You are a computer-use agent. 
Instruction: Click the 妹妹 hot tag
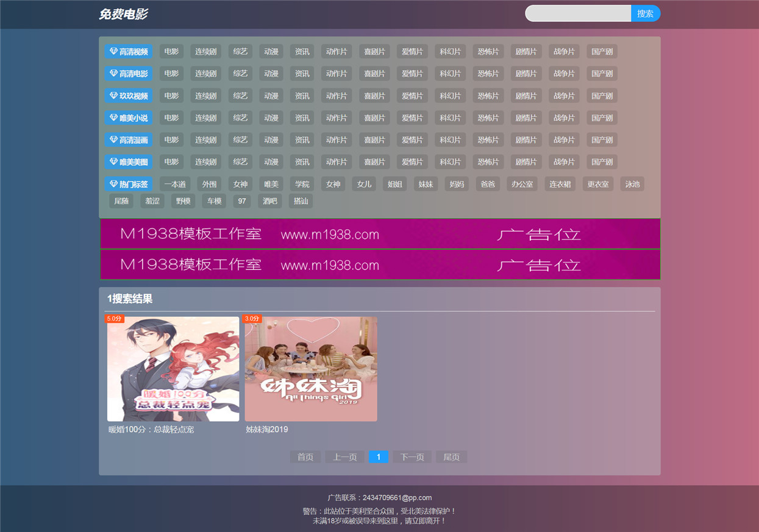point(426,184)
